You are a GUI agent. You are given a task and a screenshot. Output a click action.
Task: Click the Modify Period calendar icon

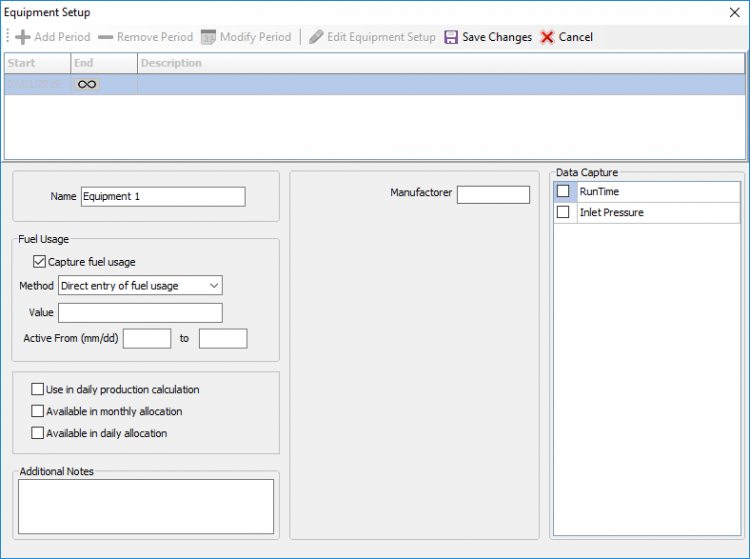208,37
